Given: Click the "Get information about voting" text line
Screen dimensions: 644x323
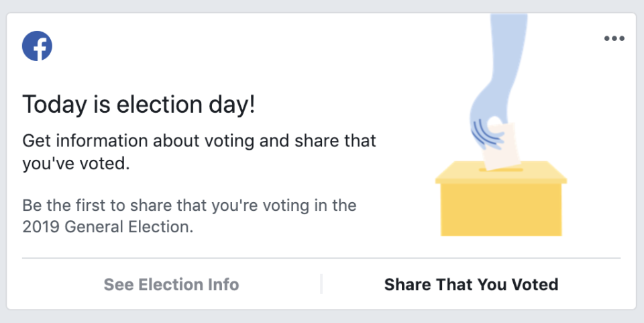Looking at the screenshot, I should tap(199, 141).
